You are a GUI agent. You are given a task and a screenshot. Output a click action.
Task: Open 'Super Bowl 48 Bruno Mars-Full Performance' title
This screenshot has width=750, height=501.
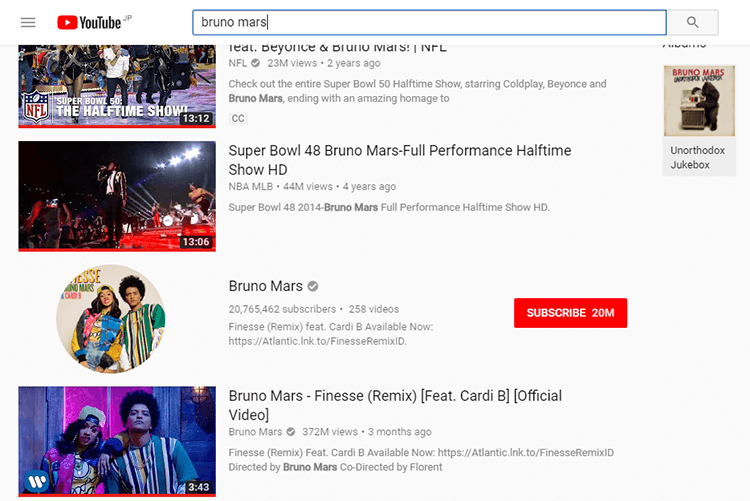pyautogui.click(x=399, y=160)
